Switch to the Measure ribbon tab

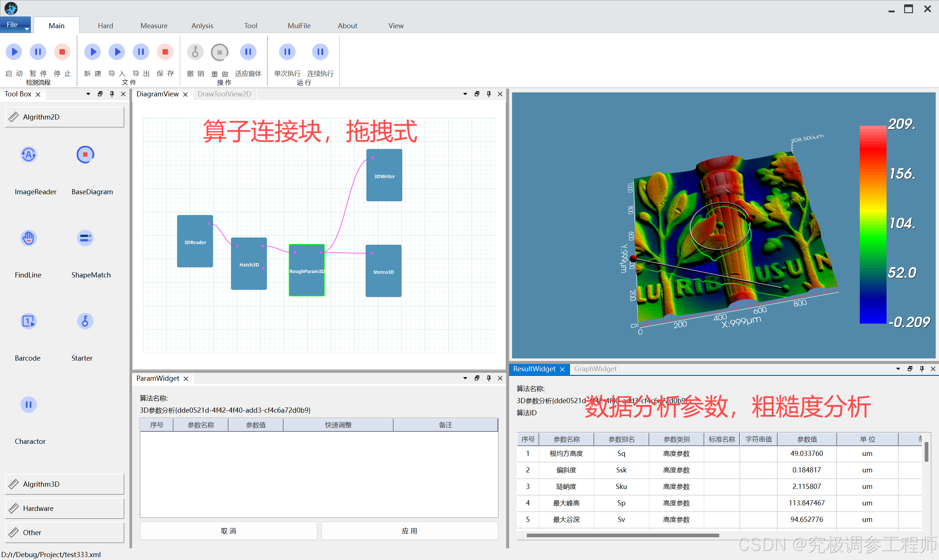(154, 26)
